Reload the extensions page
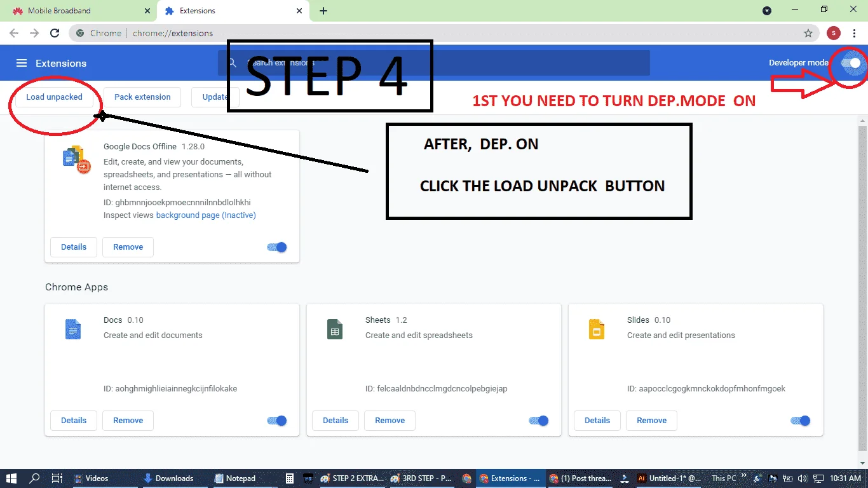Screen dimensions: 868x488 pyautogui.click(x=55, y=33)
